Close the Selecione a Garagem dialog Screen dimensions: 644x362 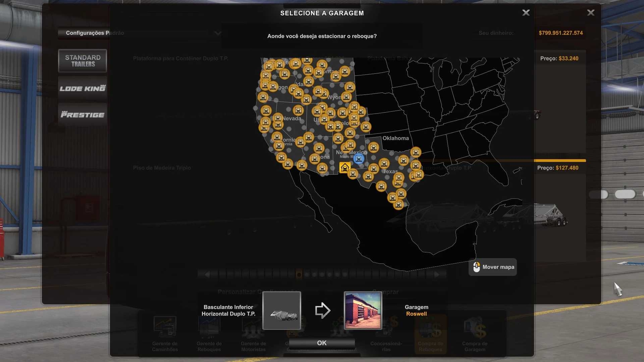click(x=526, y=13)
